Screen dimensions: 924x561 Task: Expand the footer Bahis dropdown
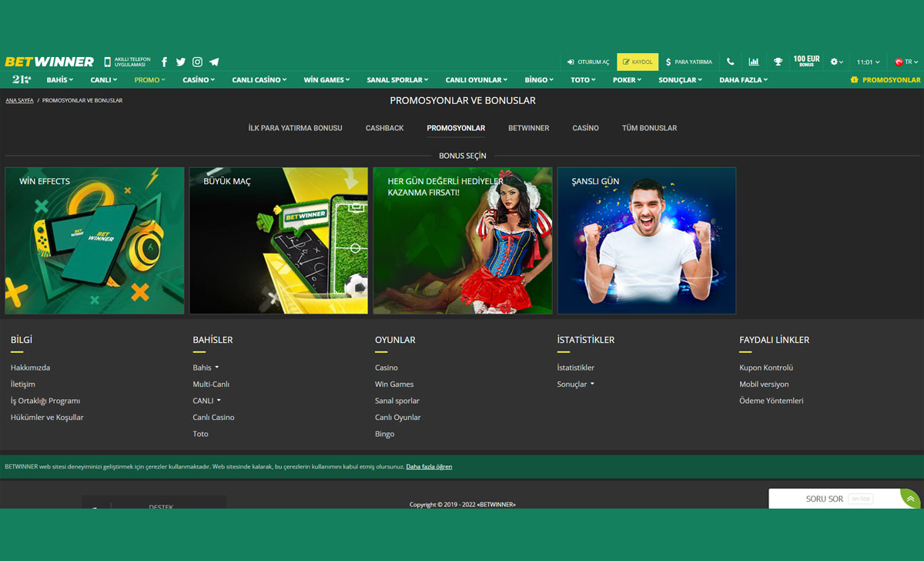[206, 368]
